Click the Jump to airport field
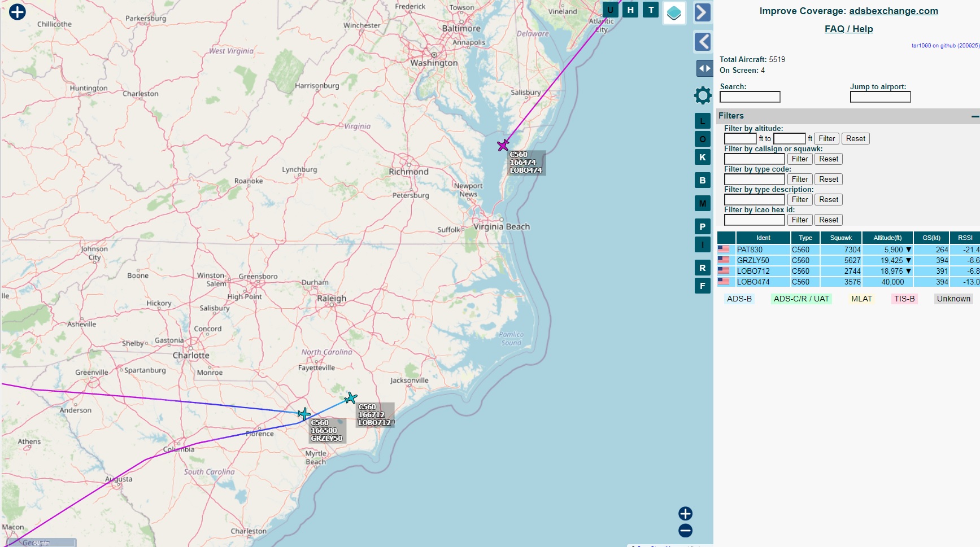Screen dimensions: 980x547 click(x=880, y=97)
